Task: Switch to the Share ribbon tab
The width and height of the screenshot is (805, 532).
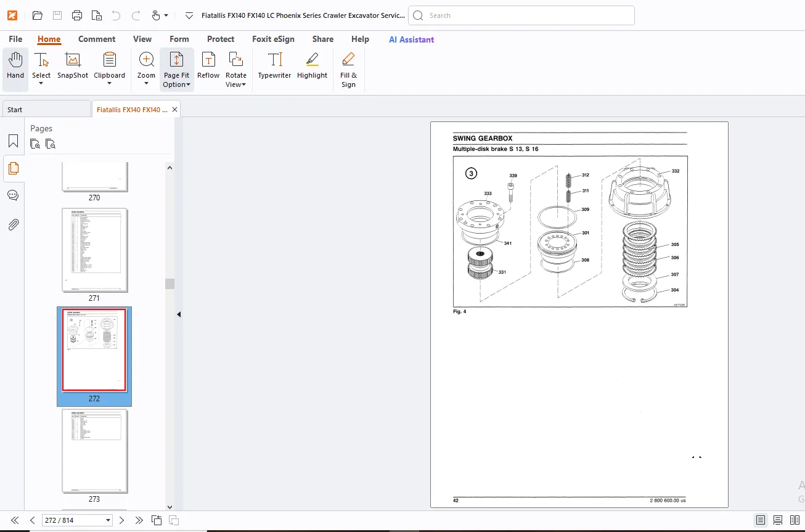Action: point(323,39)
